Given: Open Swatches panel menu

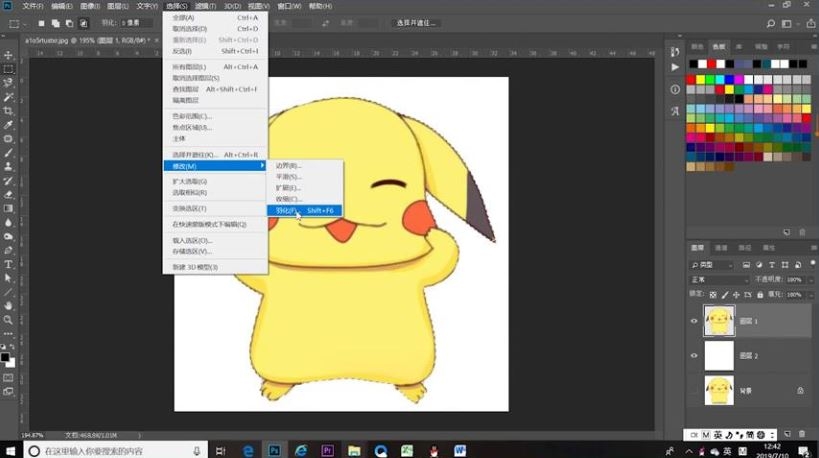Looking at the screenshot, I should [813, 46].
